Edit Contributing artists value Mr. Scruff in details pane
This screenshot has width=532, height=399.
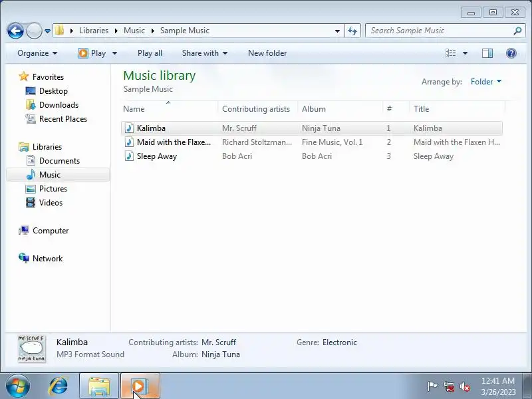pos(219,342)
